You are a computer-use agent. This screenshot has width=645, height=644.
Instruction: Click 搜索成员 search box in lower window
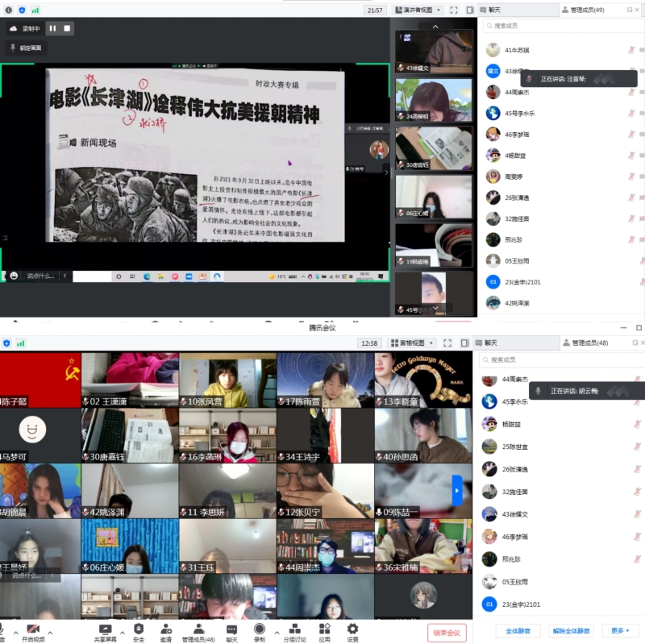click(561, 359)
